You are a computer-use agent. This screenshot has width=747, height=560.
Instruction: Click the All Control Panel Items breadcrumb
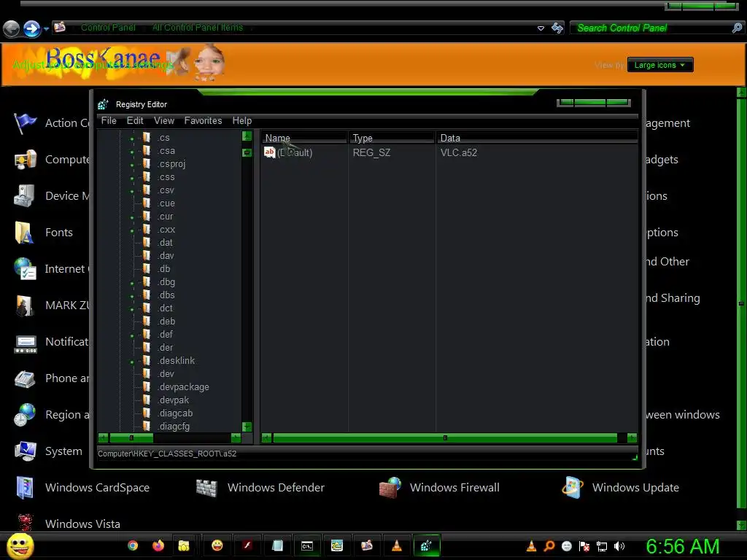(x=197, y=28)
